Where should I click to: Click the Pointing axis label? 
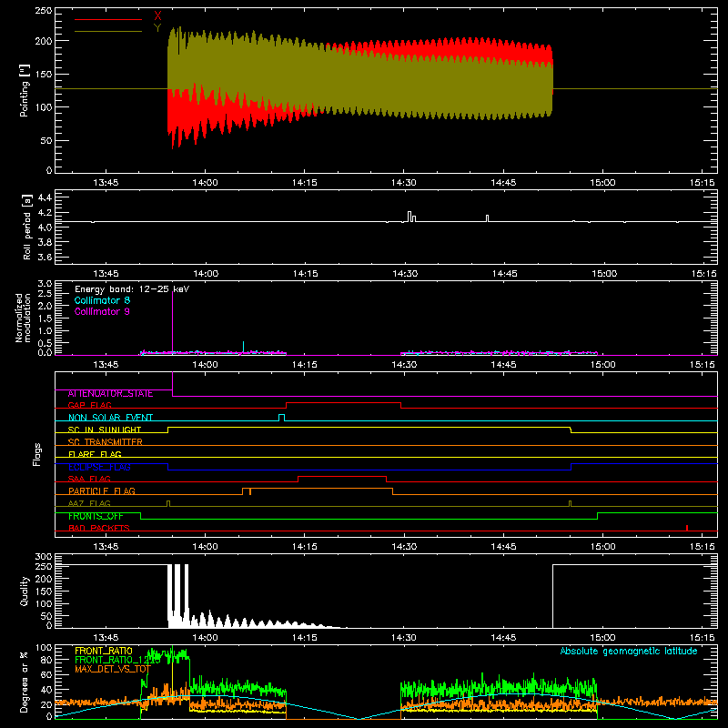pyautogui.click(x=25, y=90)
